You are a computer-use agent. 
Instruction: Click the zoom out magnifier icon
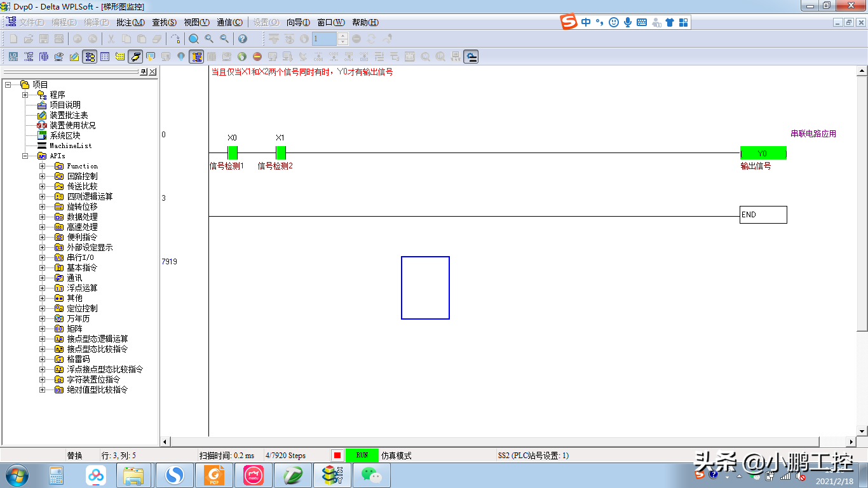click(x=224, y=39)
